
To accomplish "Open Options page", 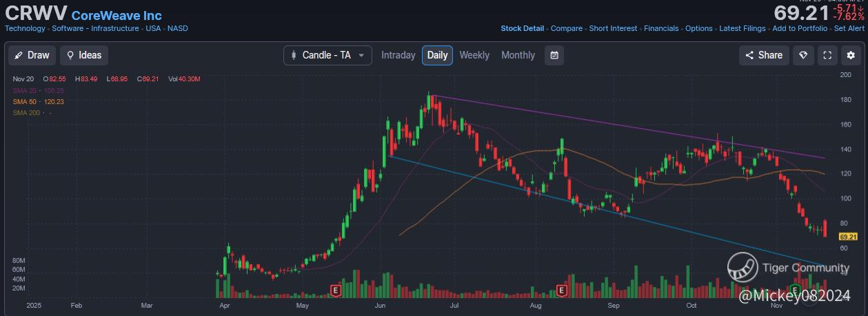I will pos(699,29).
